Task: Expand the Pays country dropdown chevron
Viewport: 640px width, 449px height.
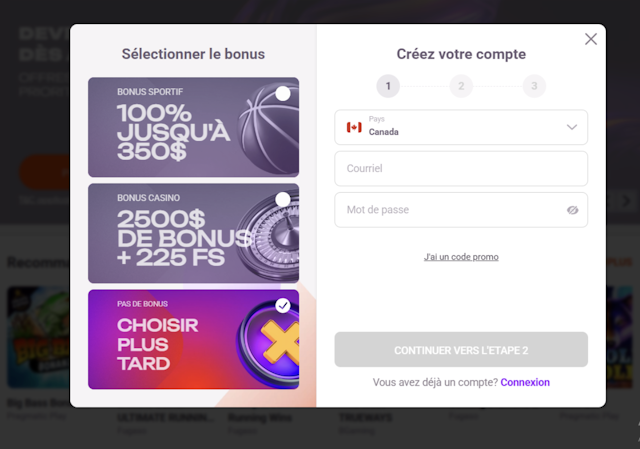Action: tap(572, 127)
